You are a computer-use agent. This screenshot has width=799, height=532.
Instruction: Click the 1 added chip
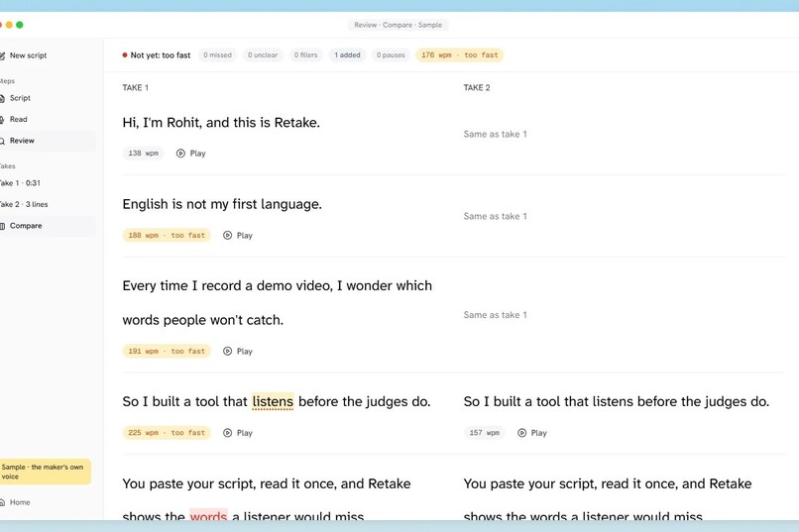pos(348,54)
